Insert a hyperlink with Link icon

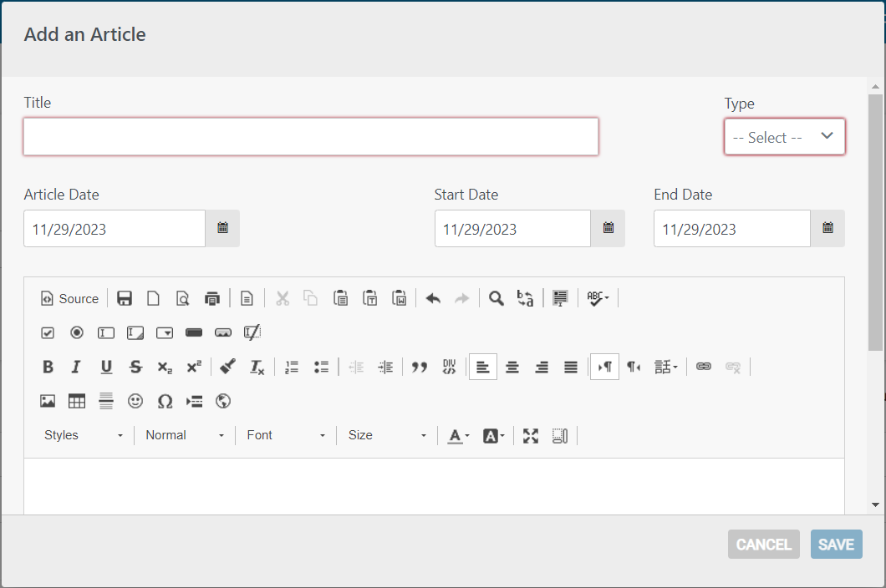point(704,367)
